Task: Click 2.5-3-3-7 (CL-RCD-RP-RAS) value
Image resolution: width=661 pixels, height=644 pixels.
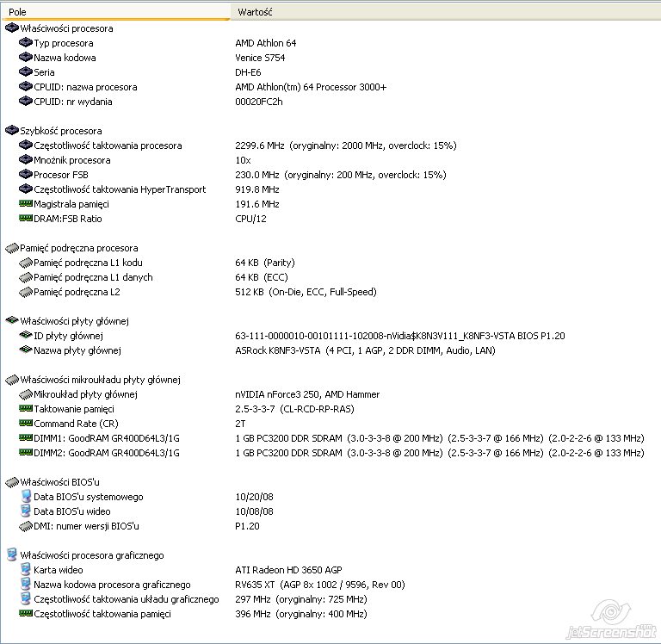Action: point(294,409)
